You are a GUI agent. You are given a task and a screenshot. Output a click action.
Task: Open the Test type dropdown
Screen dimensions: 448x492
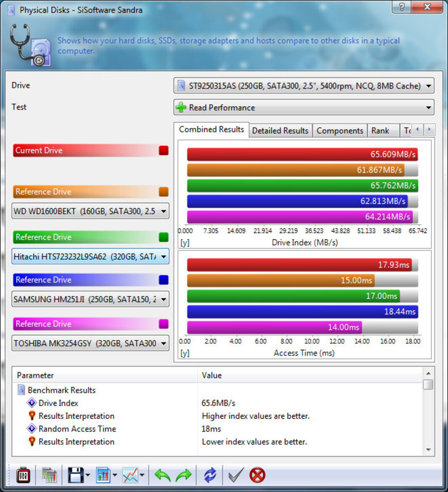(304, 107)
